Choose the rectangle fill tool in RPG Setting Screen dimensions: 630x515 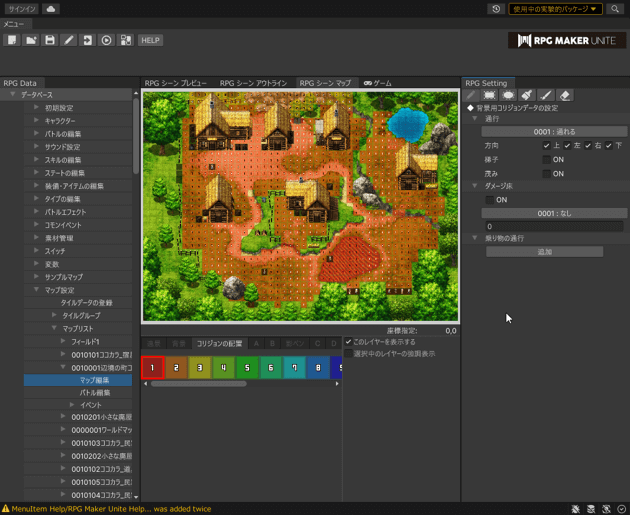[x=489, y=96]
